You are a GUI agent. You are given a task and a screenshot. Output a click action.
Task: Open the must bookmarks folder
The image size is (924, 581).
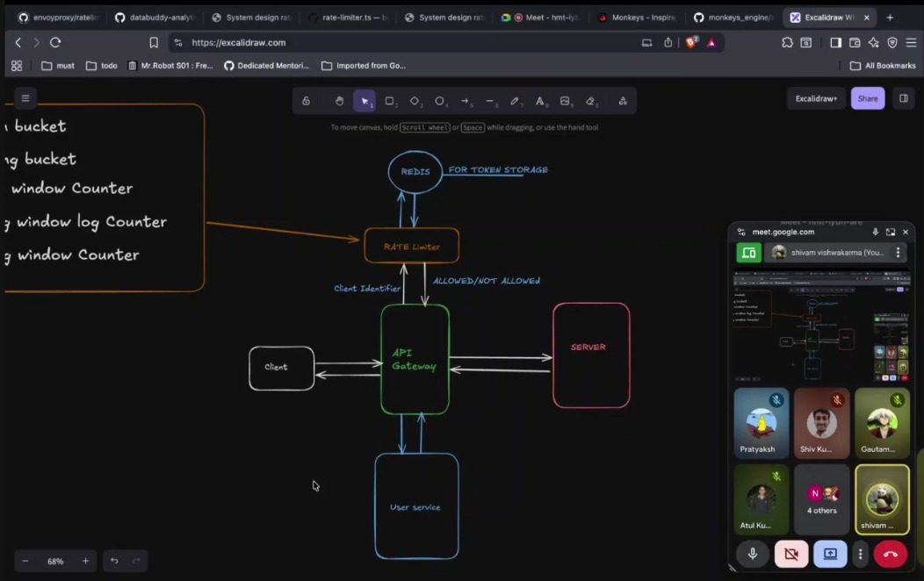58,66
